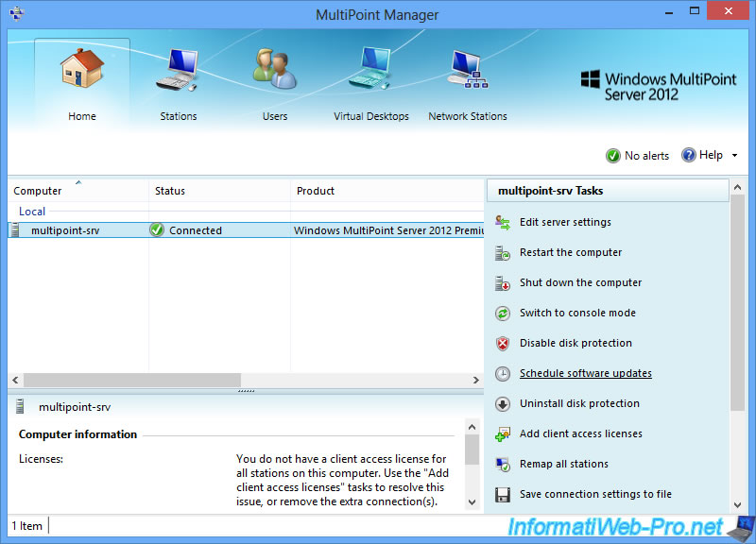
Task: Expand the Help dropdown arrow
Action: tap(735, 155)
